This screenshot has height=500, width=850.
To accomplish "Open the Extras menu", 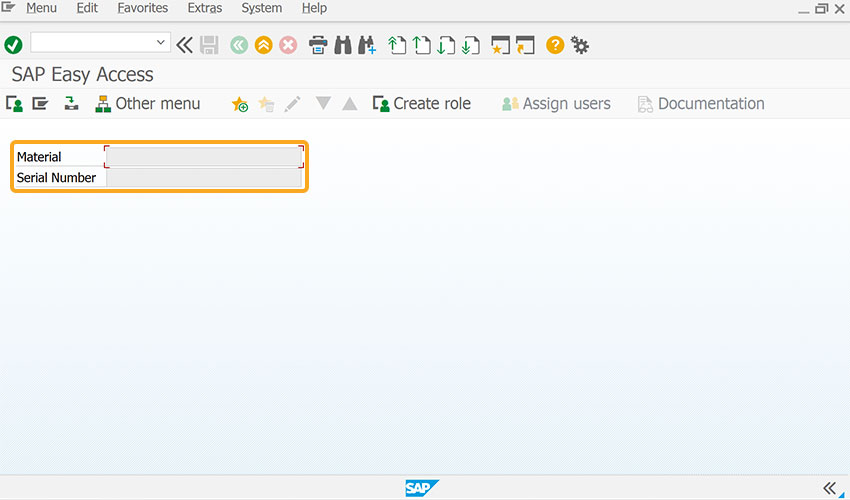I will tap(204, 8).
